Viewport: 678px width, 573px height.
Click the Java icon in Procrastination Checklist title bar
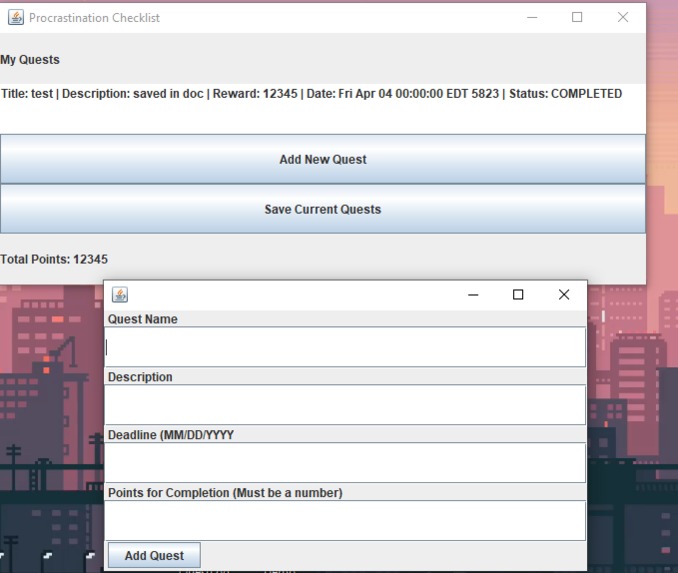[x=16, y=18]
